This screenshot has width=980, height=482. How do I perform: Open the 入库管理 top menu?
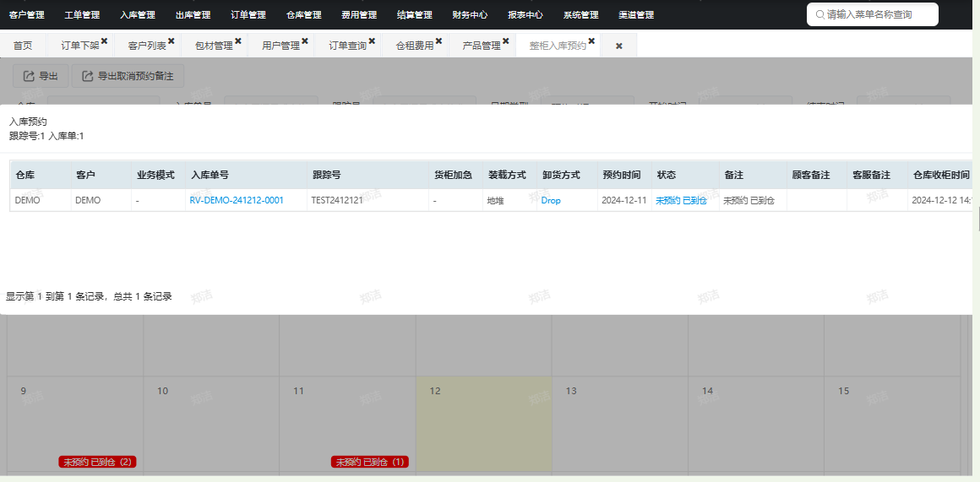(138, 14)
